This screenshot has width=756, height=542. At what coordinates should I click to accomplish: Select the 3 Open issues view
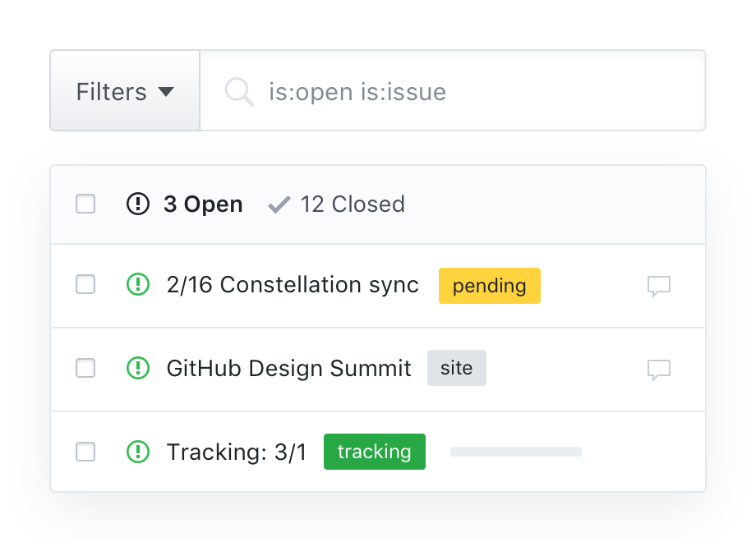tap(203, 204)
